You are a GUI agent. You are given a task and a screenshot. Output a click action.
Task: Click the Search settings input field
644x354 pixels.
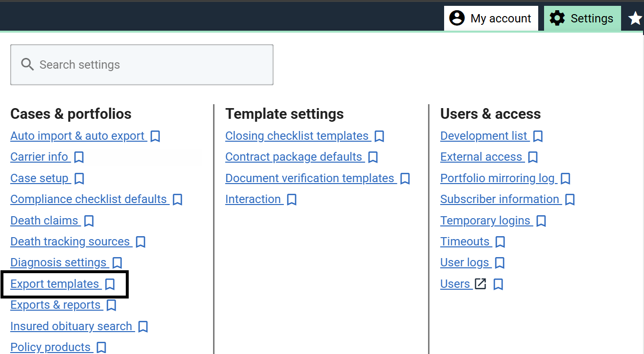point(142,65)
